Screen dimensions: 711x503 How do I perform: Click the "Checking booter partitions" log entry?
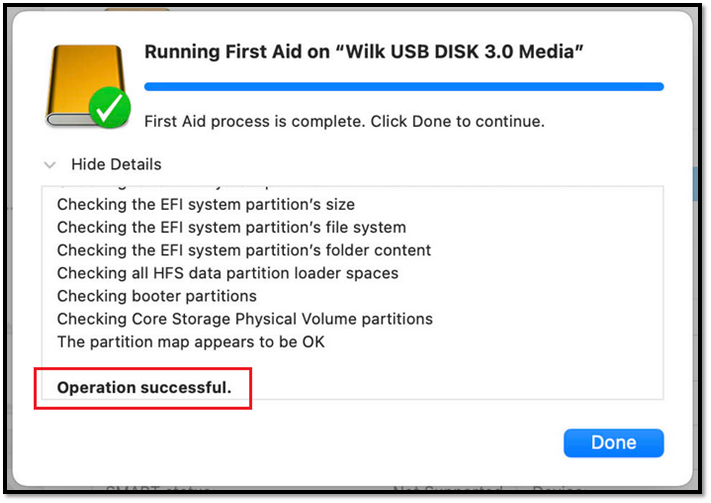point(156,296)
